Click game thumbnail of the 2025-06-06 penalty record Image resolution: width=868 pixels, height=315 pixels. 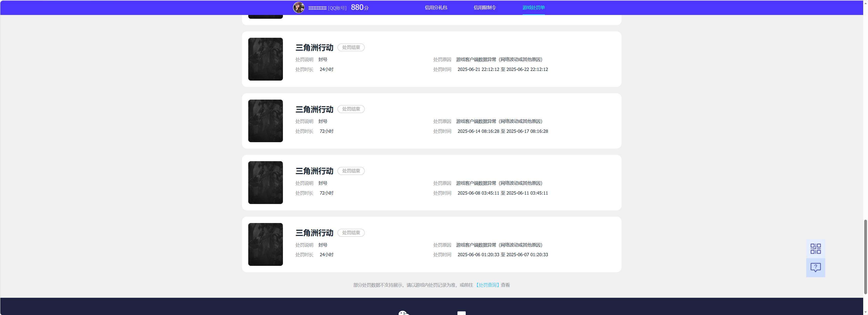265,244
